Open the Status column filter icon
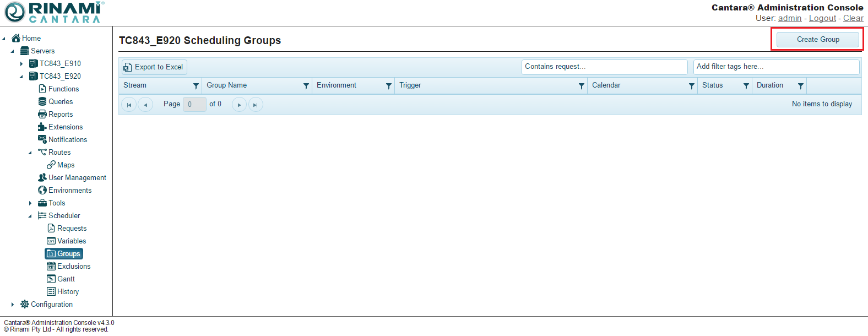Screen dimensions: 868x336 (x=746, y=86)
